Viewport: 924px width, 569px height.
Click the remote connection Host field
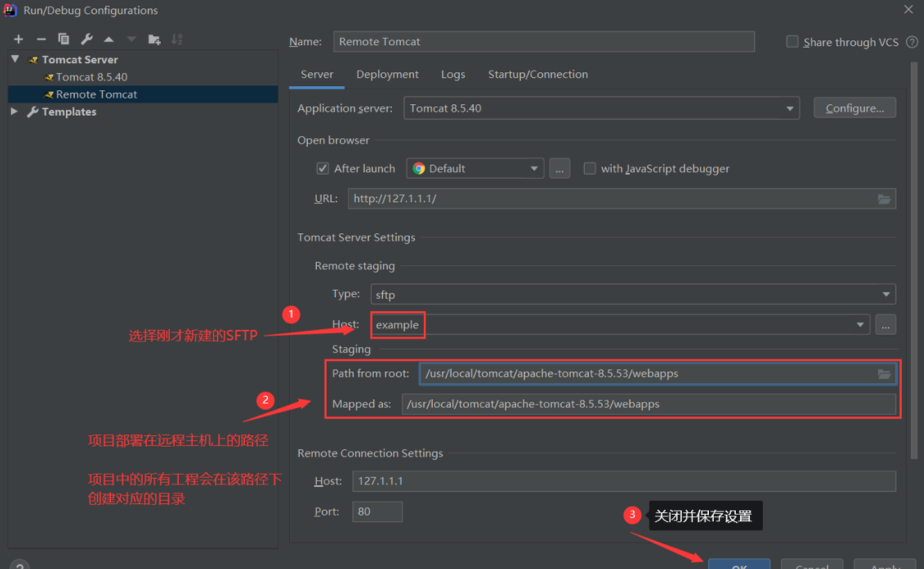point(624,481)
